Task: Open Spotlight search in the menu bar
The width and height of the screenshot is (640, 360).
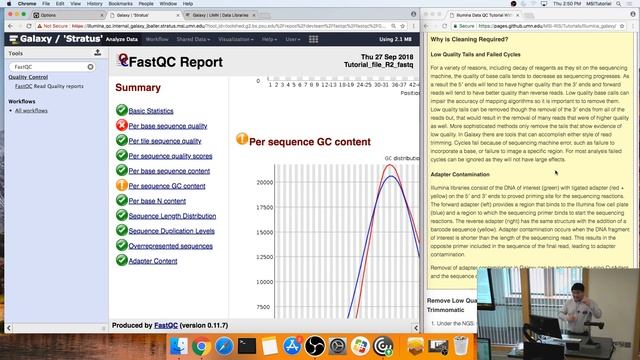Action: (x=619, y=4)
